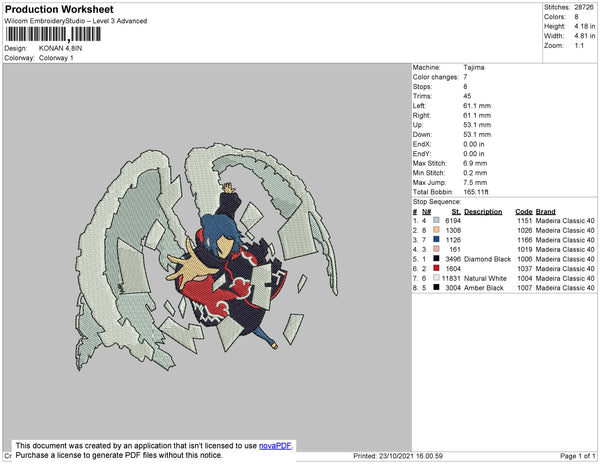Select the pink 1019 thread swatch
Image resolution: width=600 pixels, height=464 pixels.
(436, 249)
